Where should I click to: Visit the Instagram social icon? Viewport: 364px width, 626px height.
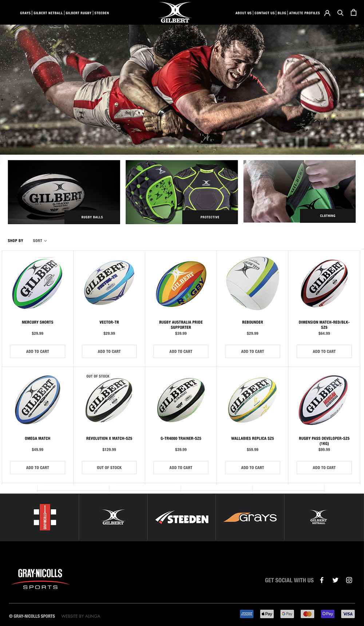click(349, 580)
